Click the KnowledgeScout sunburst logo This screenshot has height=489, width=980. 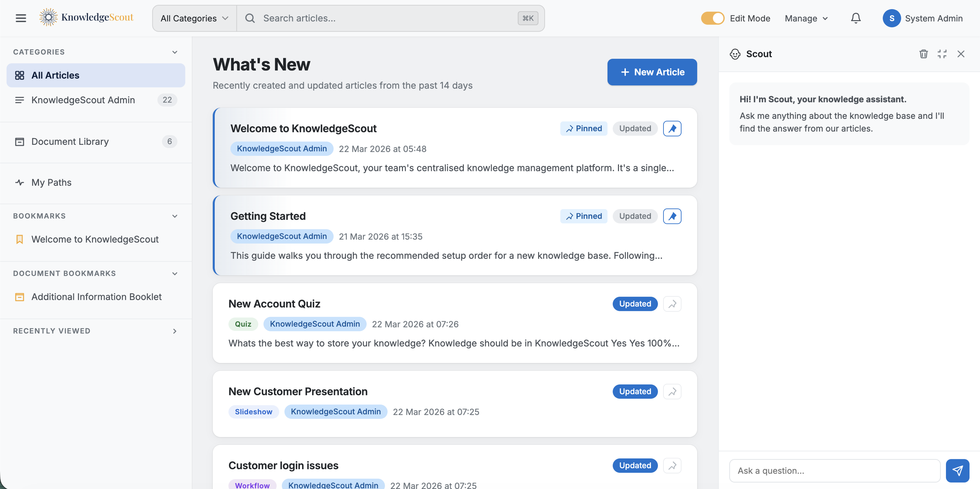48,17
